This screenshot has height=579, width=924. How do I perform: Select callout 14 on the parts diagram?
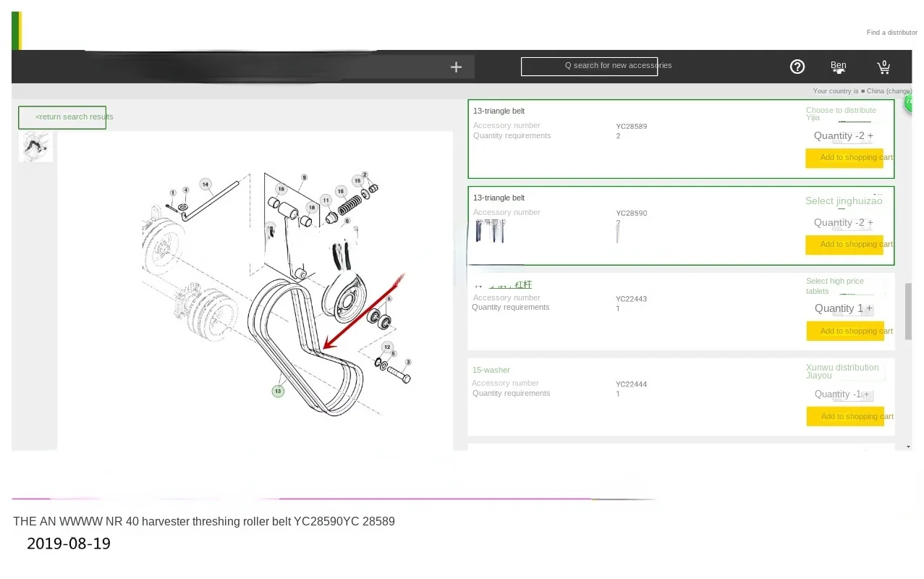pos(205,184)
